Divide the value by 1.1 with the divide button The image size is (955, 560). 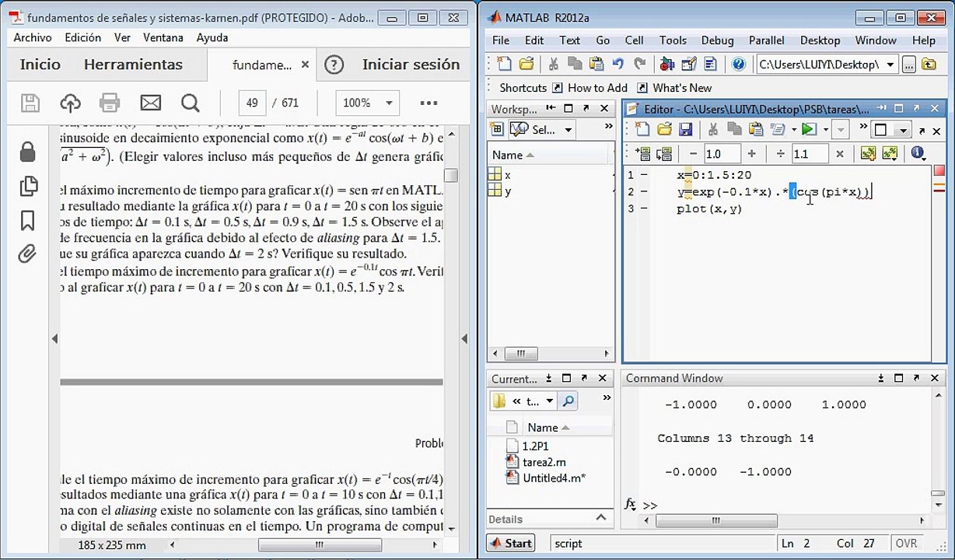780,154
